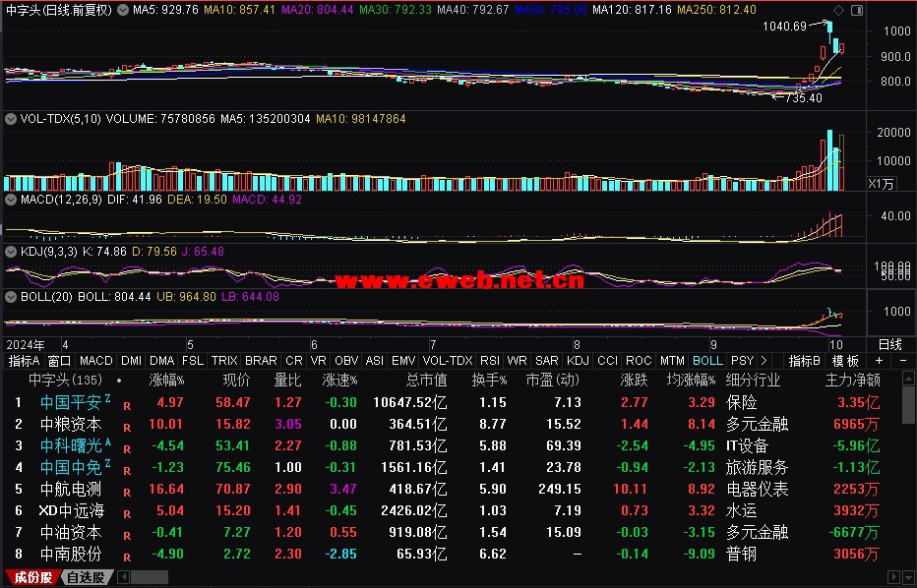The image size is (917, 588).
Task: Select the 指标A tab
Action: [24, 361]
